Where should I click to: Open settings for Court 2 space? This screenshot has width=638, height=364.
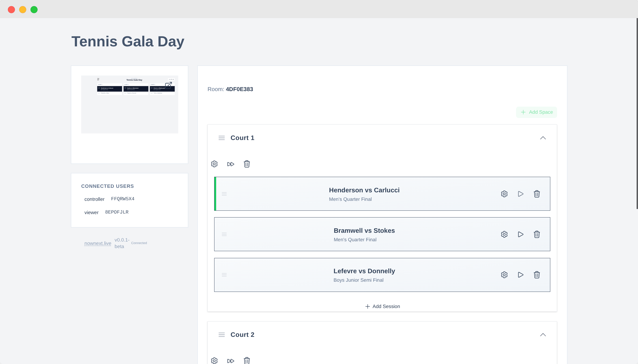[x=214, y=360]
